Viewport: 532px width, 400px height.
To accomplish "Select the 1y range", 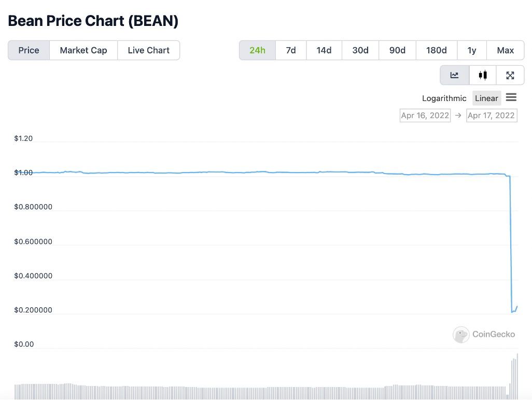I will point(472,50).
